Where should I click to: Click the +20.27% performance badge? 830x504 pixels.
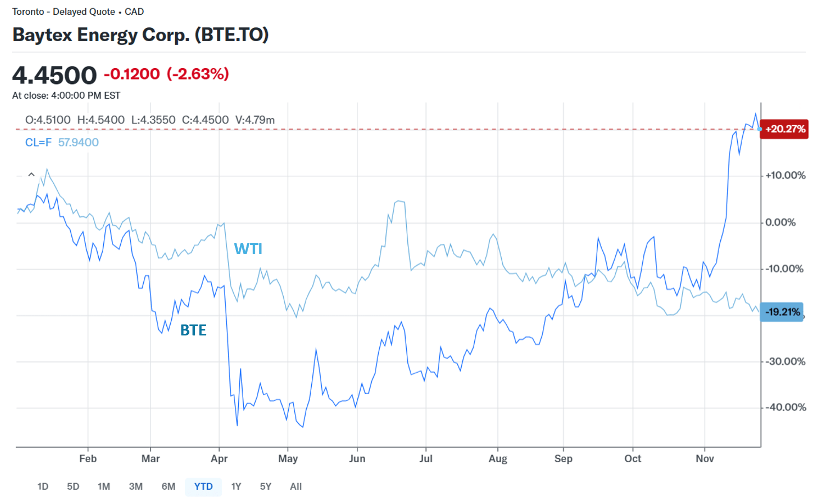pyautogui.click(x=784, y=129)
